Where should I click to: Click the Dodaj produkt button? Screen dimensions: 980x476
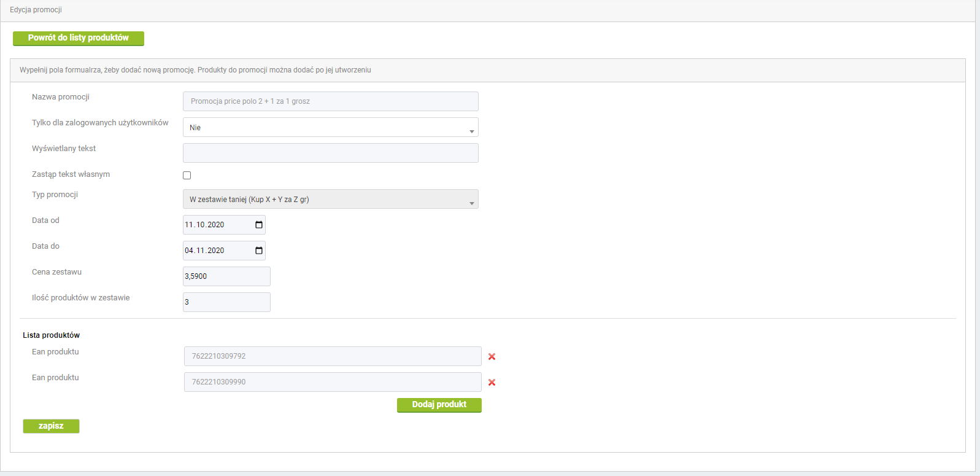pos(439,405)
